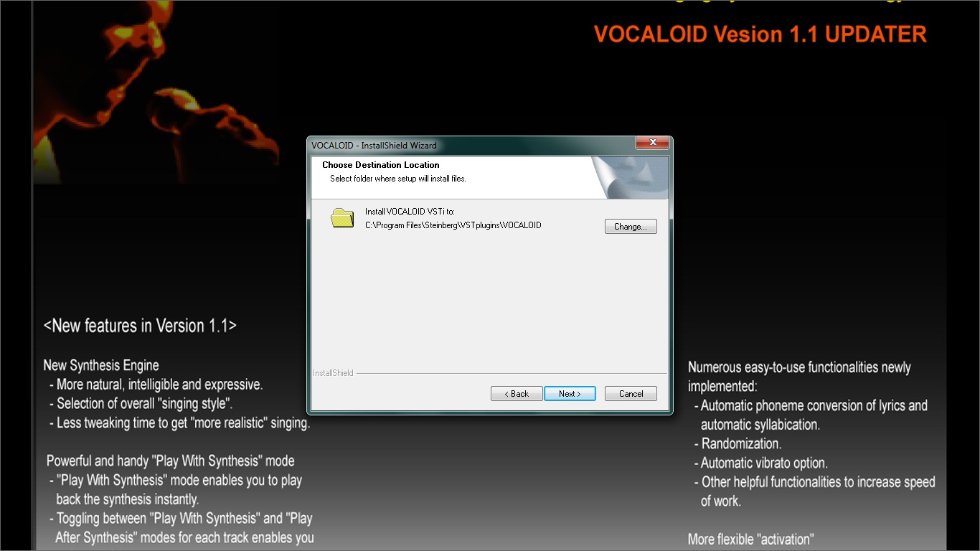980x551 pixels.
Task: Click the yellow folder icon in the wizard
Action: click(x=342, y=218)
